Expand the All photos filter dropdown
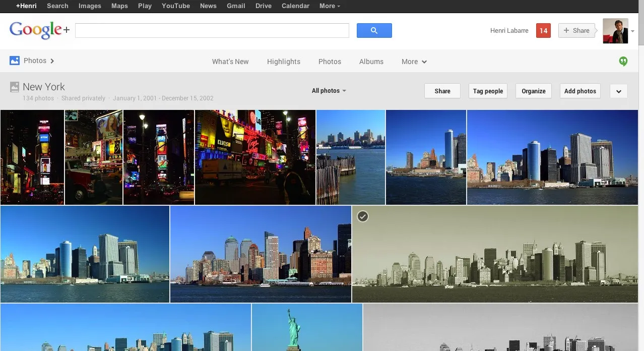The image size is (644, 351). tap(329, 91)
